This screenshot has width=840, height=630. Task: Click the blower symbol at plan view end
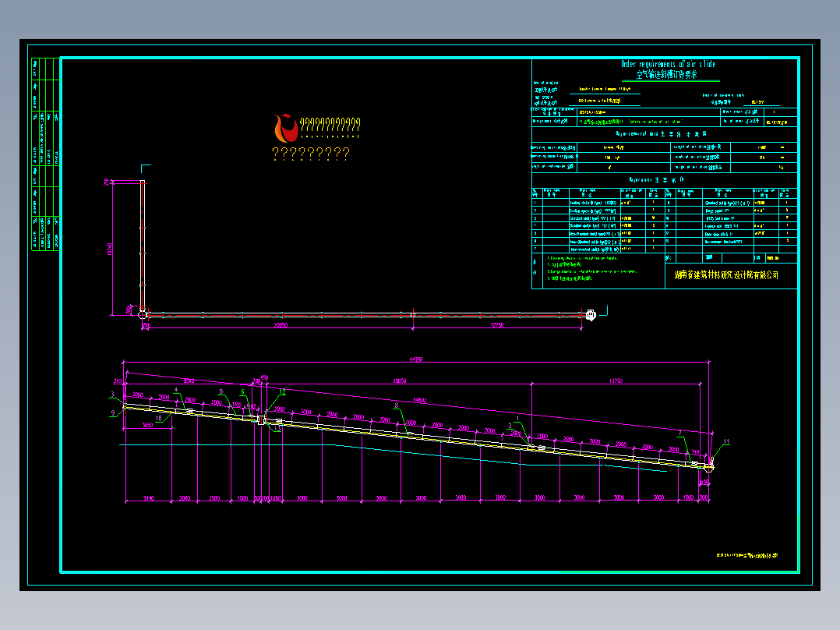(591, 315)
